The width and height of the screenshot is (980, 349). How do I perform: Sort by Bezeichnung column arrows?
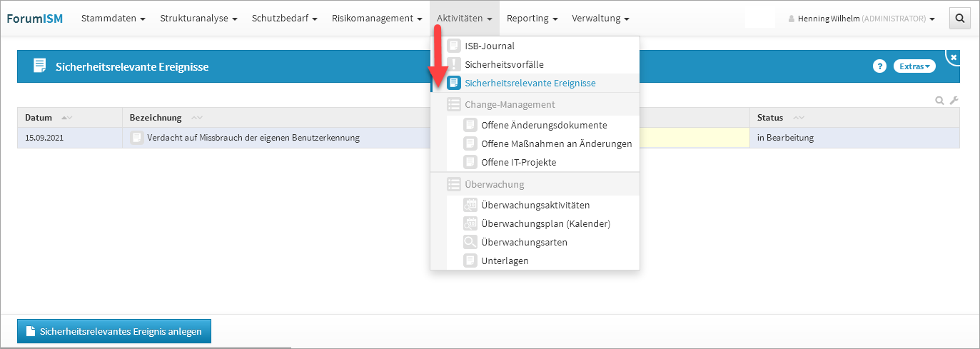[196, 118]
